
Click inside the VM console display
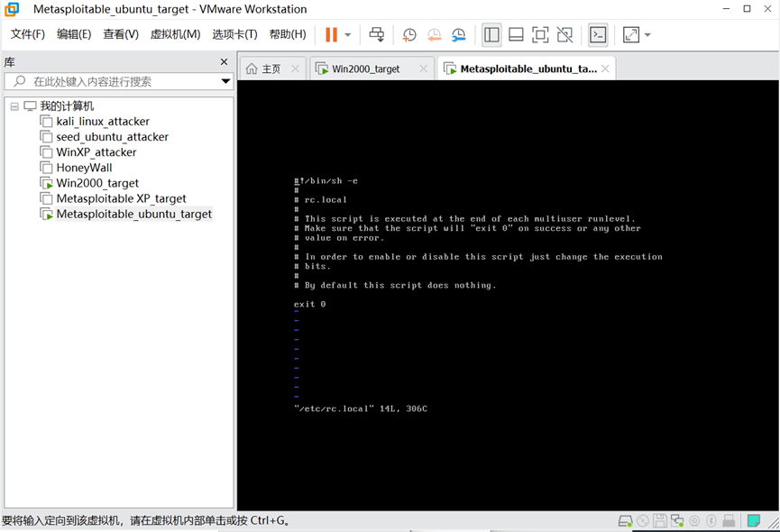click(x=508, y=296)
